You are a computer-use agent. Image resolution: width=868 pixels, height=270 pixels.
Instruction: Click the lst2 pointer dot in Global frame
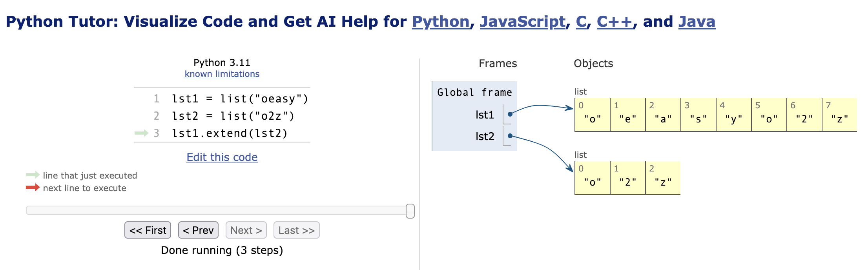510,136
